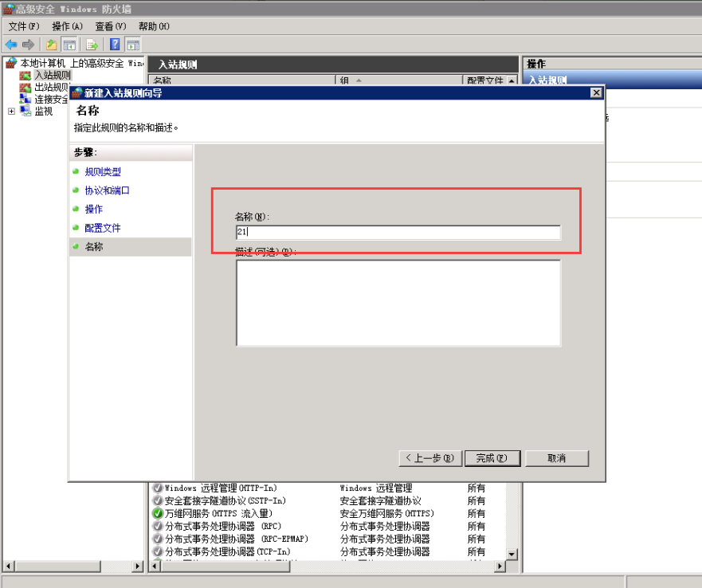702x588 pixels.
Task: Expand the 监视 tree node
Action: click(x=11, y=112)
